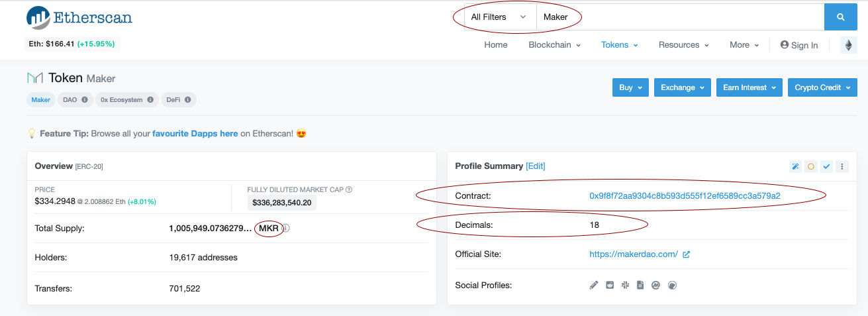Click the total supply value 1,005,949.0736279…

point(211,229)
